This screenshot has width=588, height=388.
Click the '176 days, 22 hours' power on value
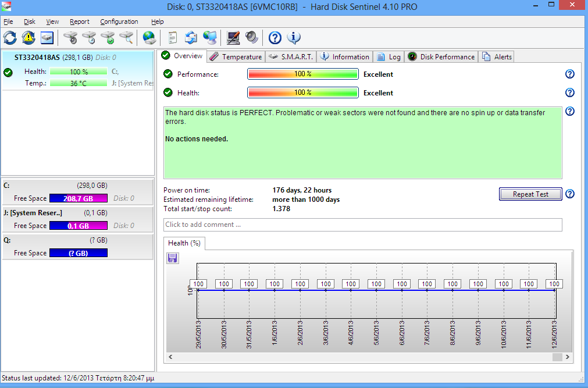pyautogui.click(x=302, y=190)
